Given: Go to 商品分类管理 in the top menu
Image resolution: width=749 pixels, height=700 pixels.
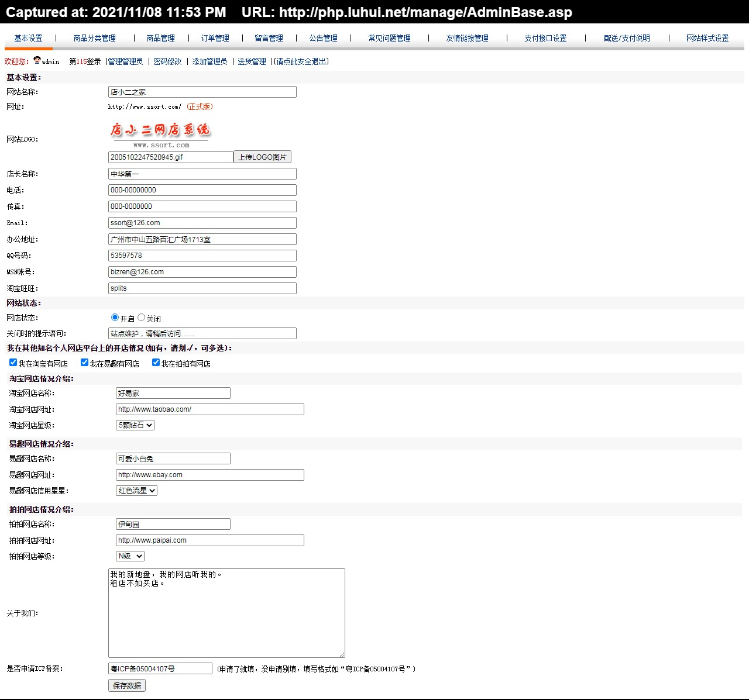Looking at the screenshot, I should [x=95, y=38].
